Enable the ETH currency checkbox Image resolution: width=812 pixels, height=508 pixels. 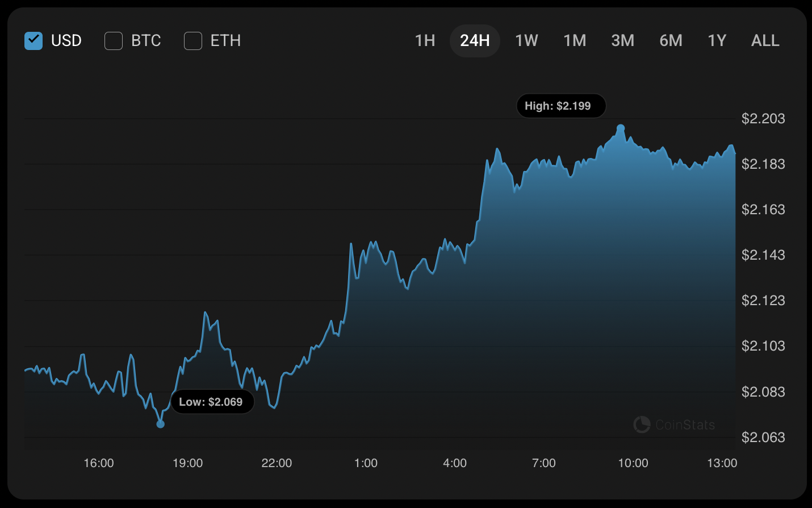(x=193, y=41)
